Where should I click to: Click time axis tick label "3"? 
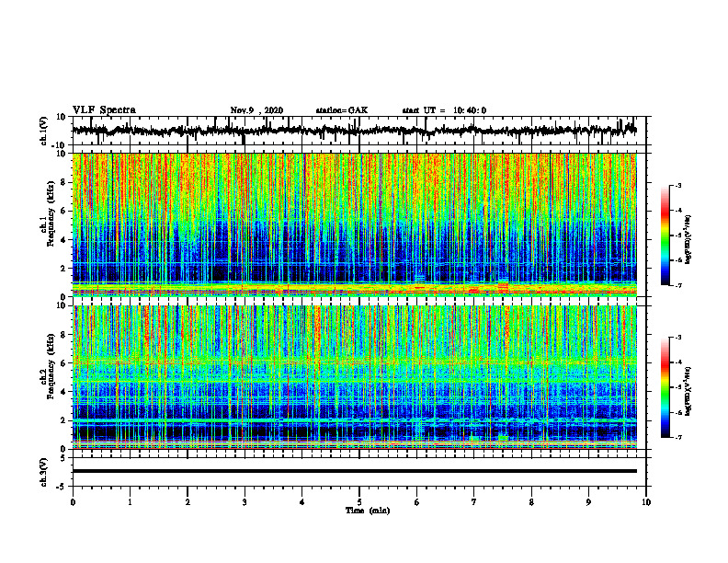[245, 502]
